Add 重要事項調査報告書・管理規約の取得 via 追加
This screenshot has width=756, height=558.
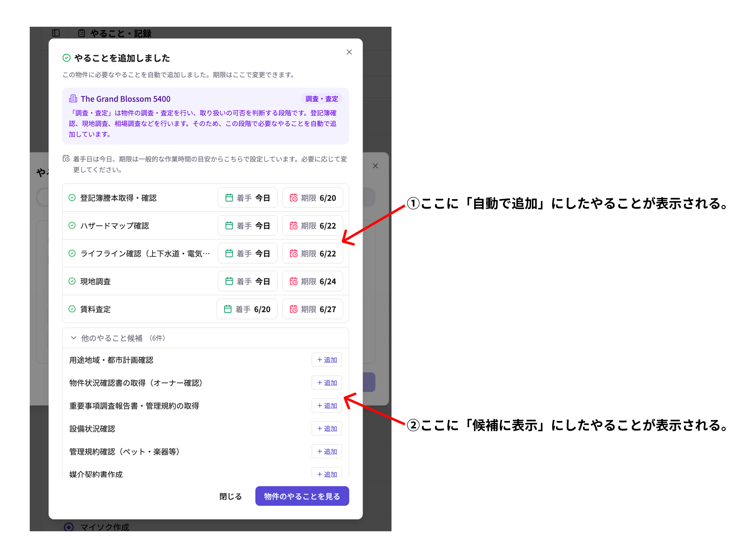coord(327,406)
